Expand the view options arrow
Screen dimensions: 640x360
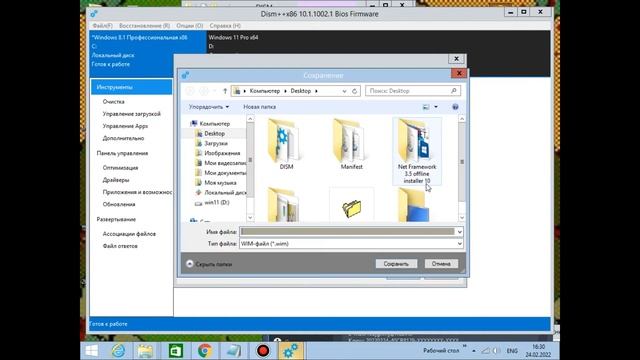(436, 107)
